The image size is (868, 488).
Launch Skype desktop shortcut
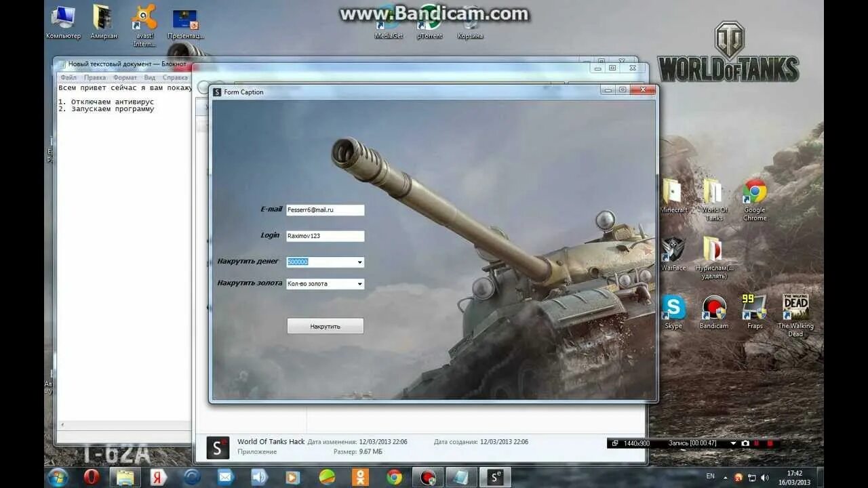[673, 312]
